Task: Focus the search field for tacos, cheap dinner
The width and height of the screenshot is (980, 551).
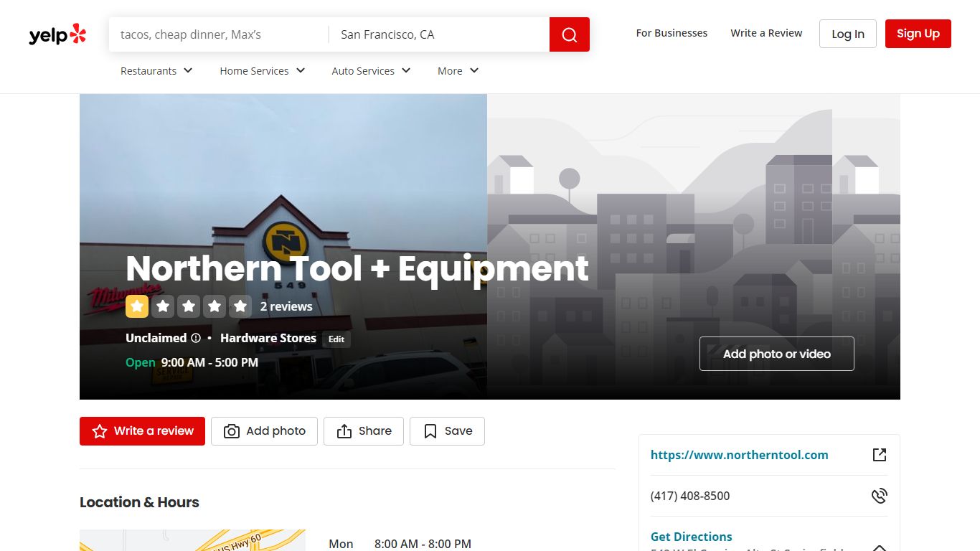Action: tap(219, 34)
